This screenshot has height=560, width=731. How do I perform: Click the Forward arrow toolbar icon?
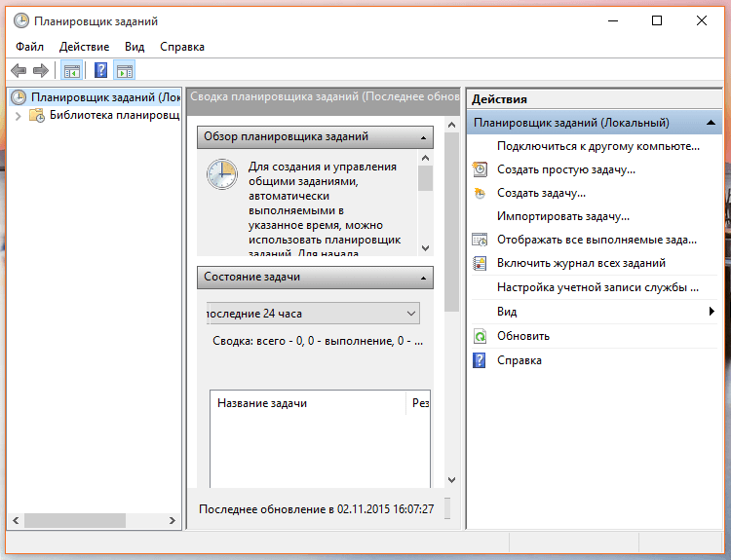pyautogui.click(x=41, y=70)
